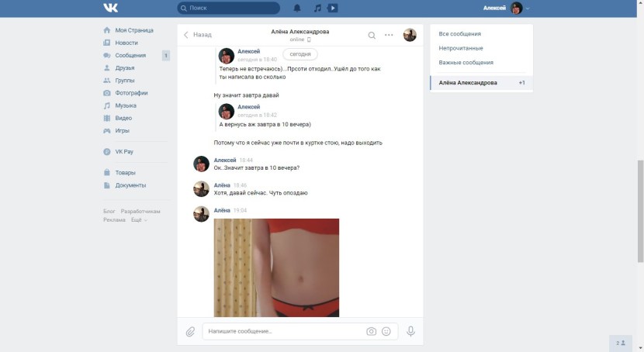
Task: Open the Разработчикам footer link
Action: (x=140, y=212)
